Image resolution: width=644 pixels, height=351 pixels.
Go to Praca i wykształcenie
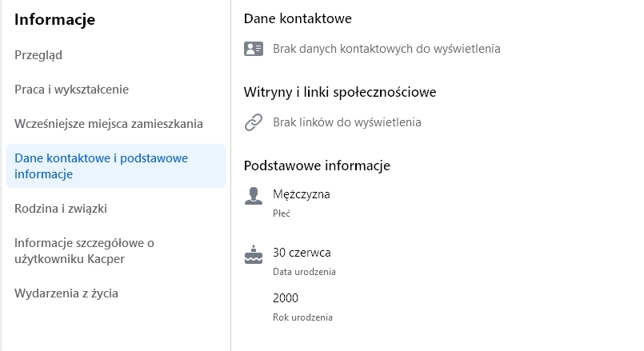71,90
